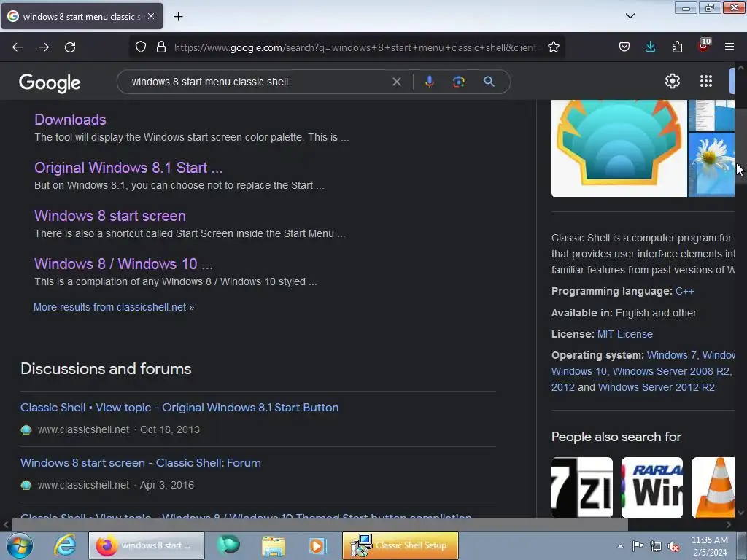This screenshot has width=747, height=560.
Task: Open Google quick settings gear
Action: click(672, 81)
